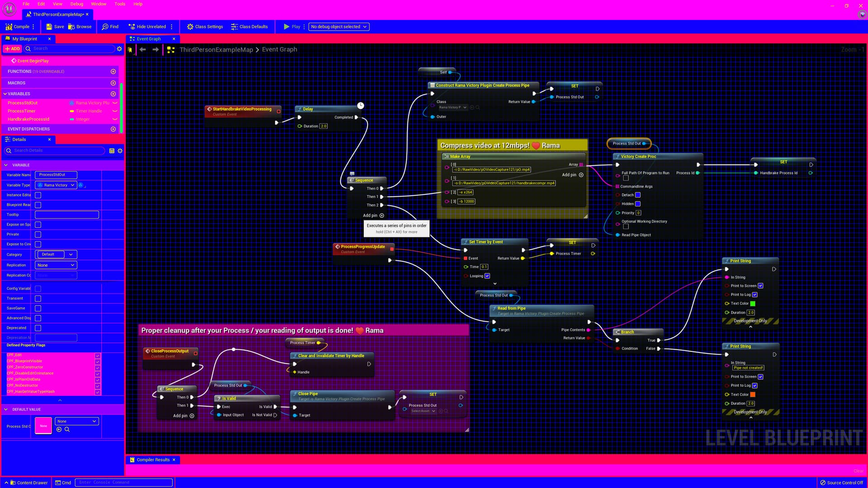Open Class Settings
The width and height of the screenshot is (868, 488).
(x=205, y=27)
